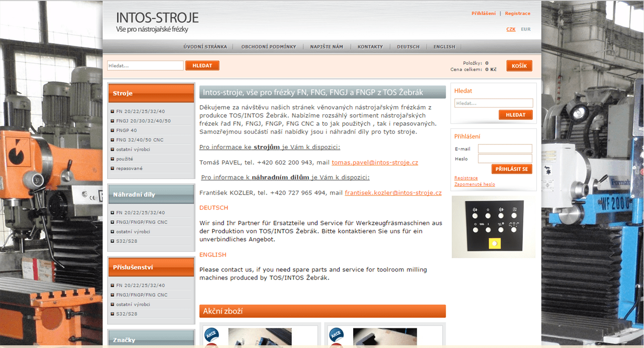This screenshot has width=644, height=348.
Task: Switch currency to CZK
Action: tap(511, 30)
